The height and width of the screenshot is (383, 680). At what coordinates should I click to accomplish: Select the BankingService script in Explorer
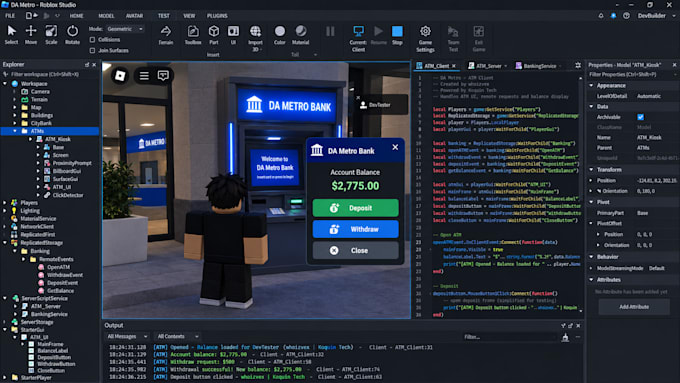click(49, 314)
